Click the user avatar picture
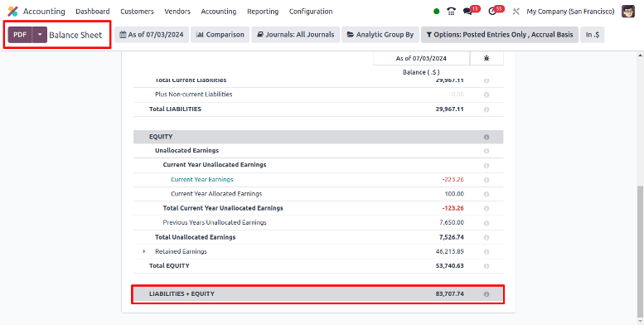The image size is (644, 325). 628,12
